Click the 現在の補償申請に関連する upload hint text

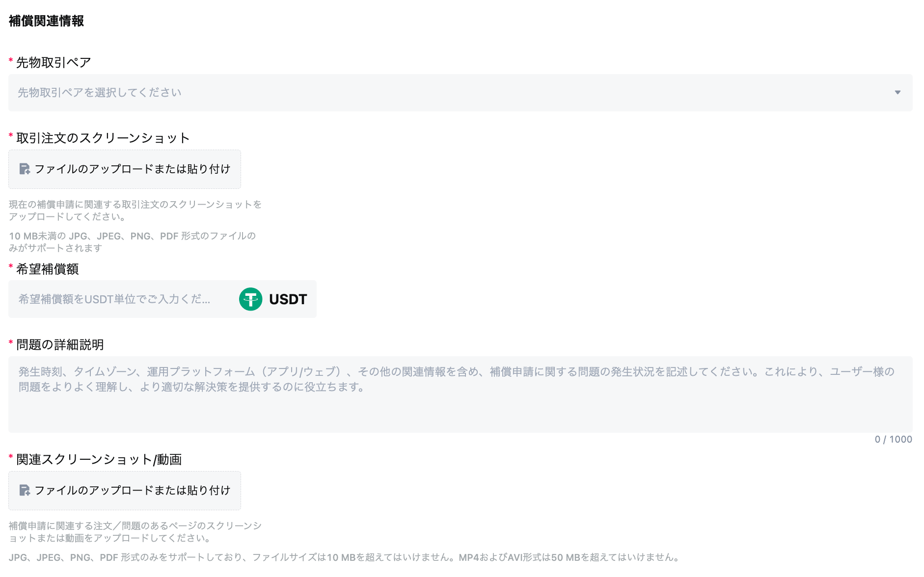pos(135,210)
